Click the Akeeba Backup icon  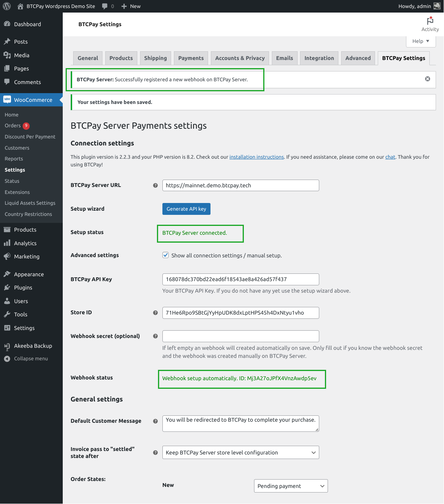point(7,346)
